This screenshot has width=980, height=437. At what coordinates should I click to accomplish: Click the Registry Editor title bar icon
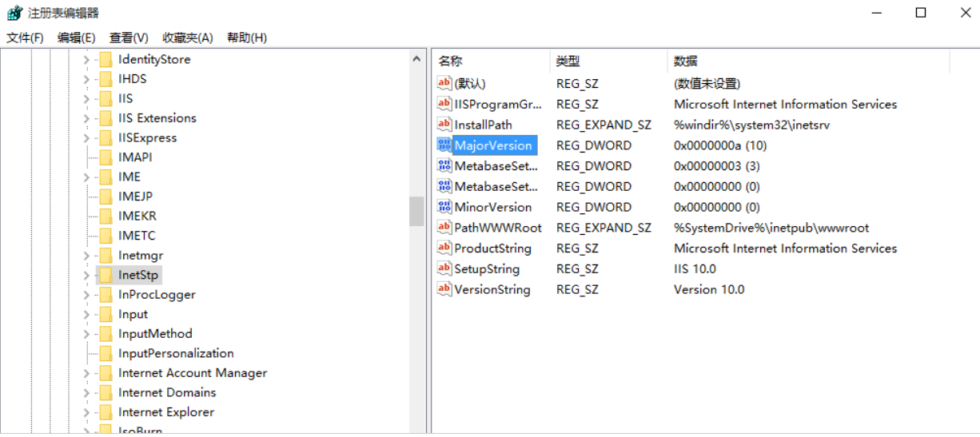14,14
